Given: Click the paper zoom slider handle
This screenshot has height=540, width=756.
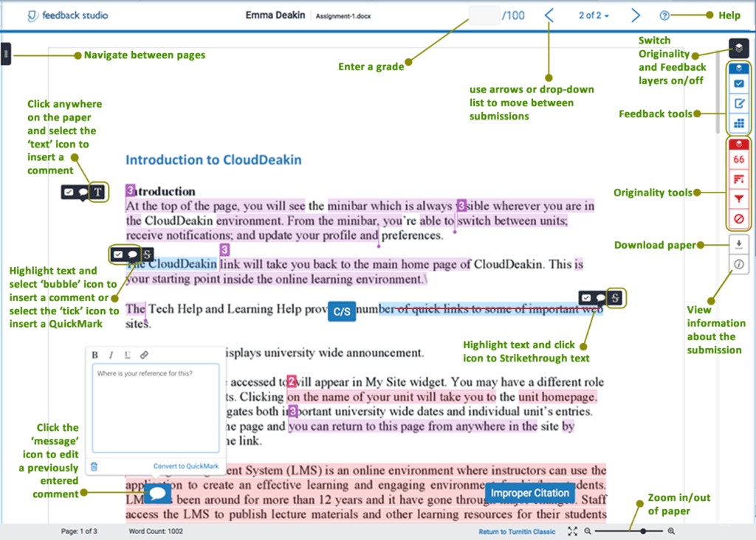Looking at the screenshot, I should [x=643, y=531].
